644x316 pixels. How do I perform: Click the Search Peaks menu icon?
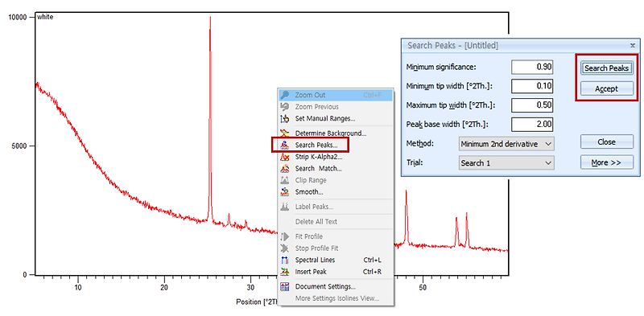click(285, 145)
